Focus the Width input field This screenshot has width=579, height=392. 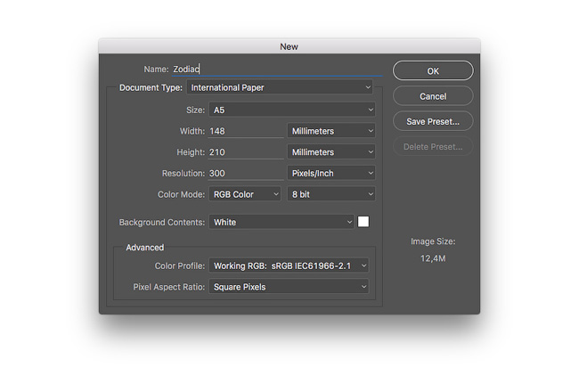point(246,131)
